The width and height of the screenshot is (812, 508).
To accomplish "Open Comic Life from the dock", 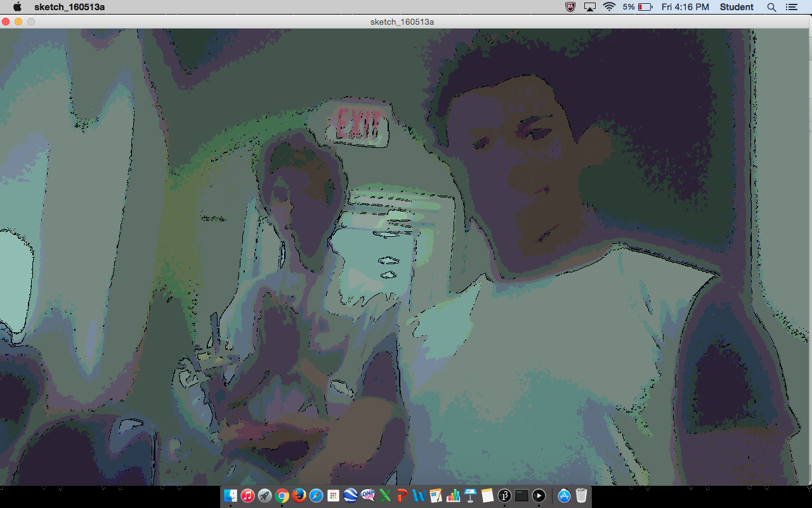I will pyautogui.click(x=367, y=496).
